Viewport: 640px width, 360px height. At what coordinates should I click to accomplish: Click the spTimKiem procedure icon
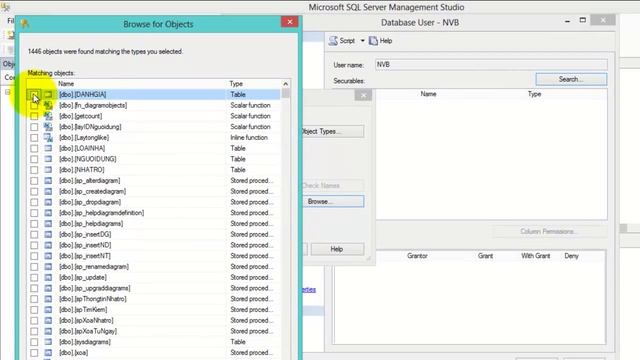pos(48,309)
